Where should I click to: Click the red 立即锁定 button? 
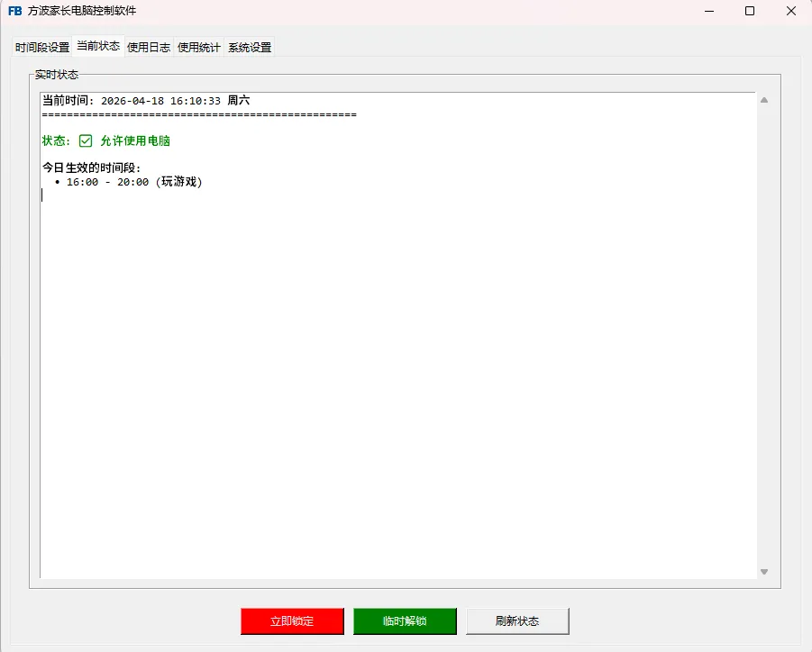pyautogui.click(x=292, y=621)
